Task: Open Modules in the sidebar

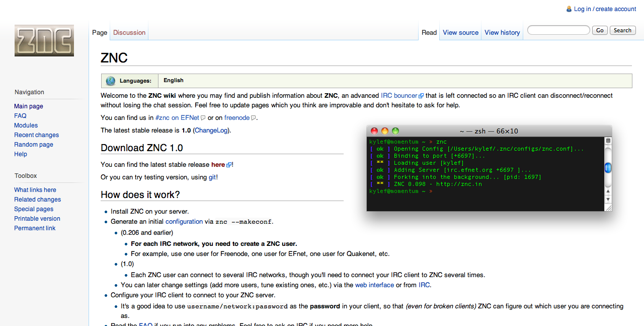Action: pyautogui.click(x=26, y=125)
